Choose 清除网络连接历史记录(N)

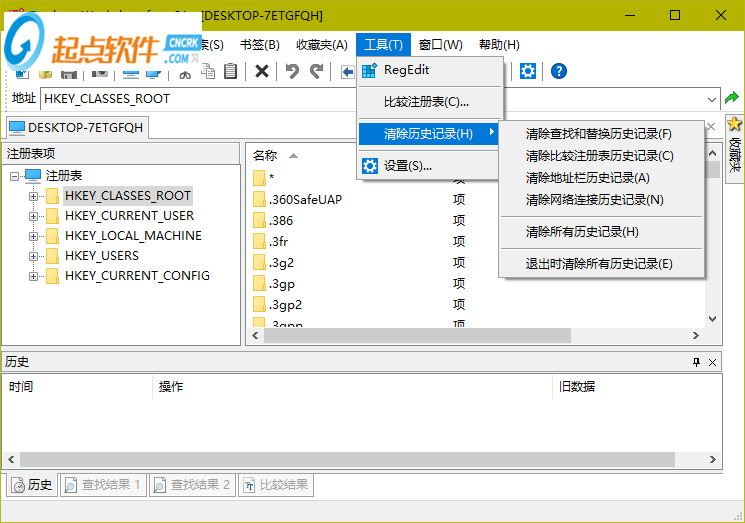tap(602, 200)
